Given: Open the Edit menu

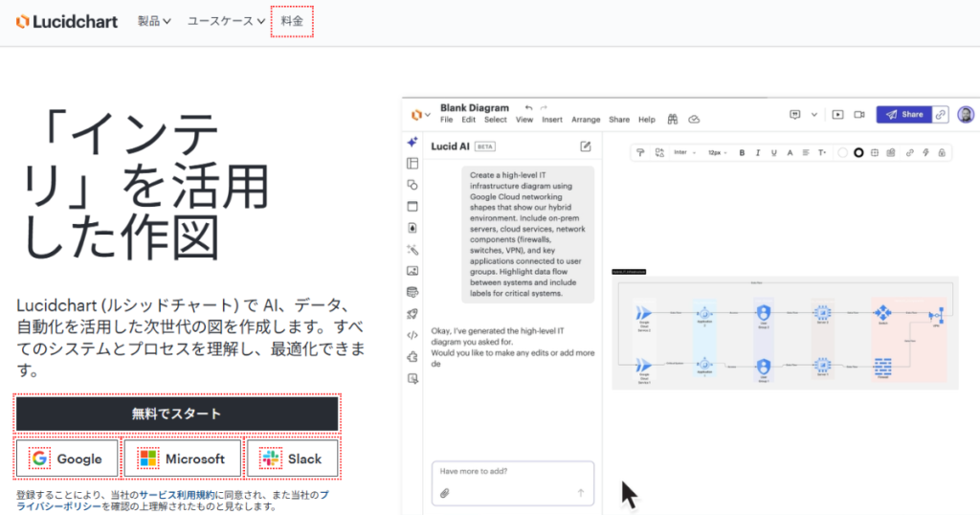Looking at the screenshot, I should point(468,120).
